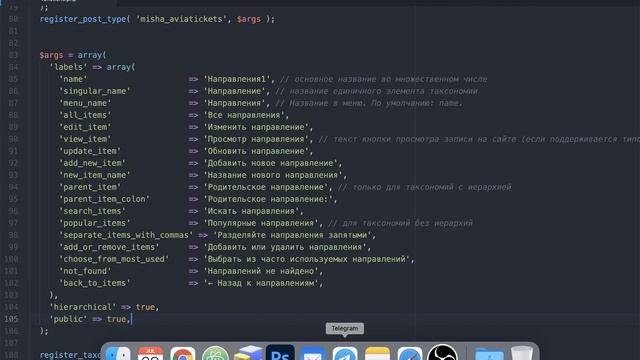Open Finder from the dock
This screenshot has height=360, width=640.
coord(118,353)
